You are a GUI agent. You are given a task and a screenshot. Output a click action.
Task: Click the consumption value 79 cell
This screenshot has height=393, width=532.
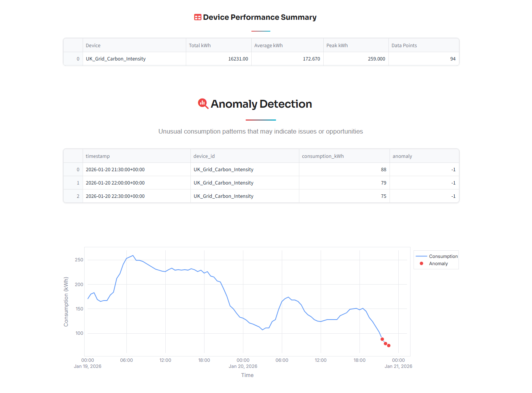point(344,183)
